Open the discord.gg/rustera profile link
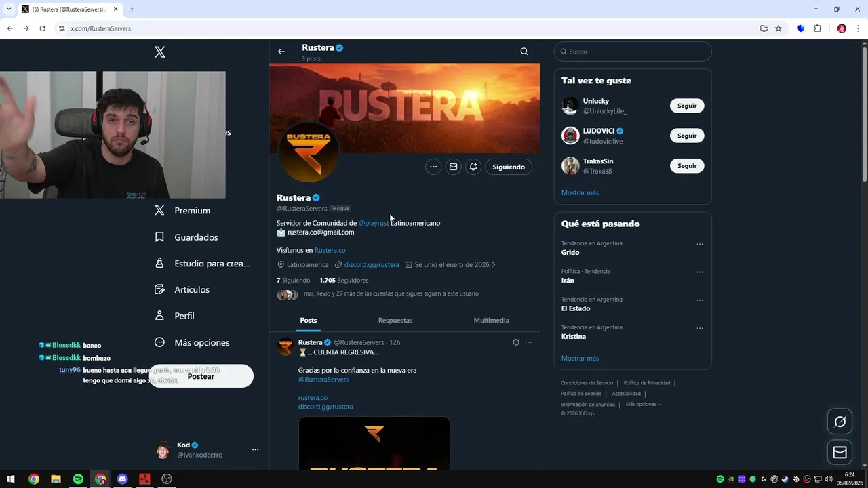868x488 pixels. 372,264
